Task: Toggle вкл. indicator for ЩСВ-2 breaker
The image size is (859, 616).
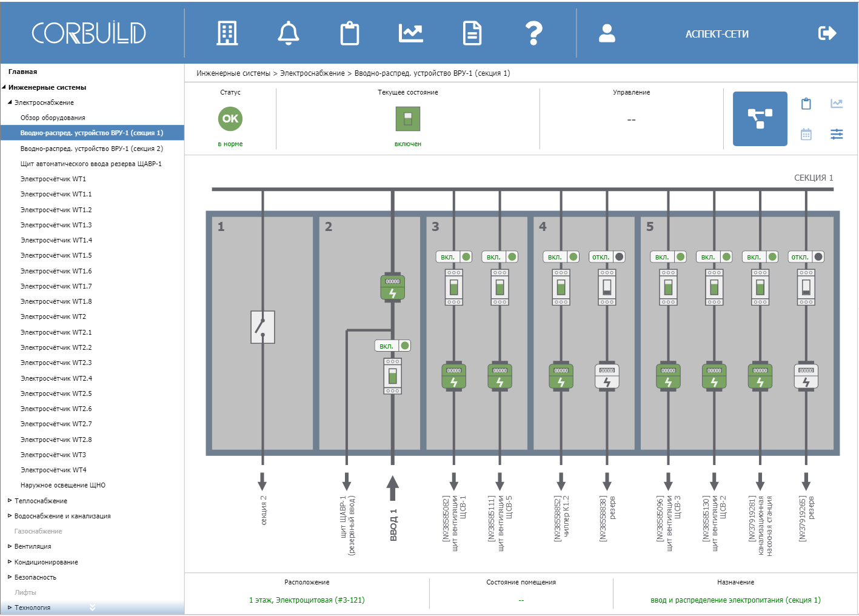Action: tap(714, 256)
